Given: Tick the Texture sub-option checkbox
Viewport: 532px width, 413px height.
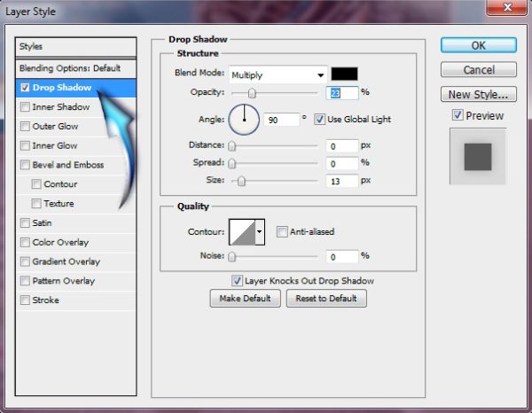Looking at the screenshot, I should click(x=36, y=204).
